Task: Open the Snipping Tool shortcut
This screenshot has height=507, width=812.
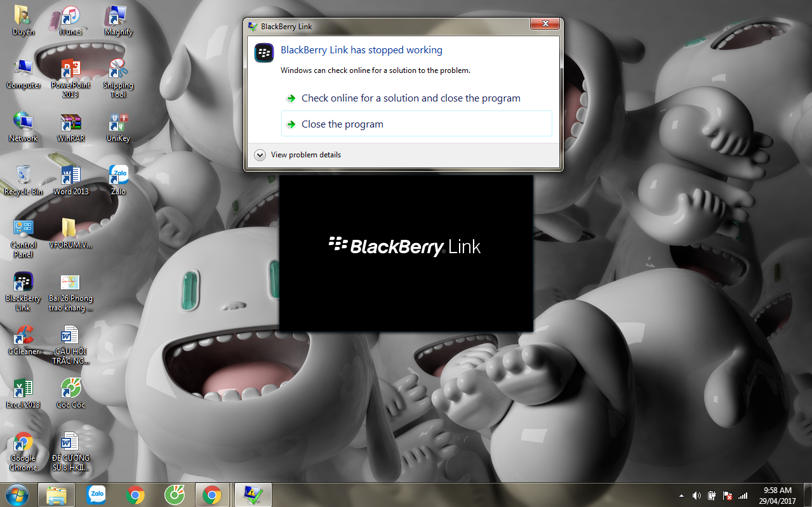Action: (x=118, y=79)
